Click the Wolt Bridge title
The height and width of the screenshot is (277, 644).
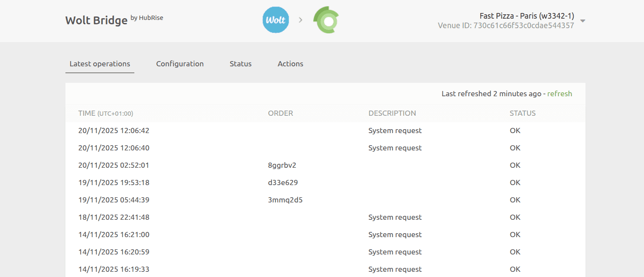click(x=96, y=20)
